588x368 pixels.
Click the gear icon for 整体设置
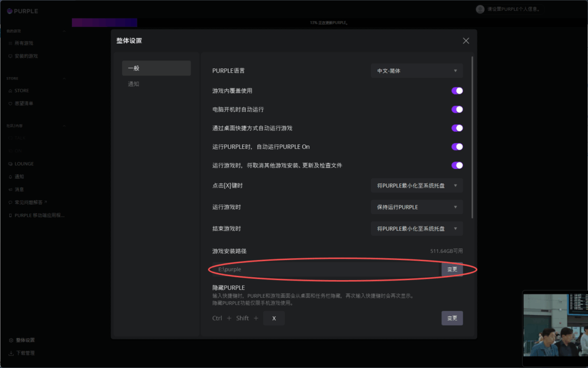11,340
